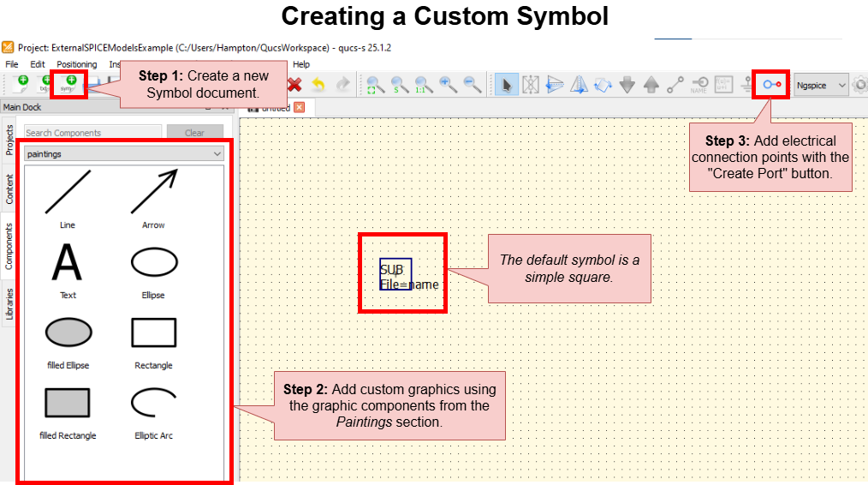Open the paintings category dropdown
868x485 pixels.
[x=124, y=154]
